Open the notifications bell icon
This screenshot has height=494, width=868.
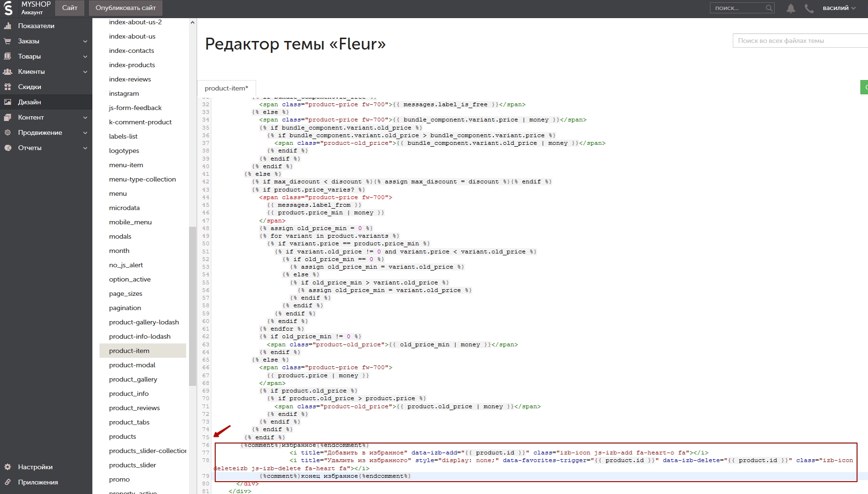(791, 8)
